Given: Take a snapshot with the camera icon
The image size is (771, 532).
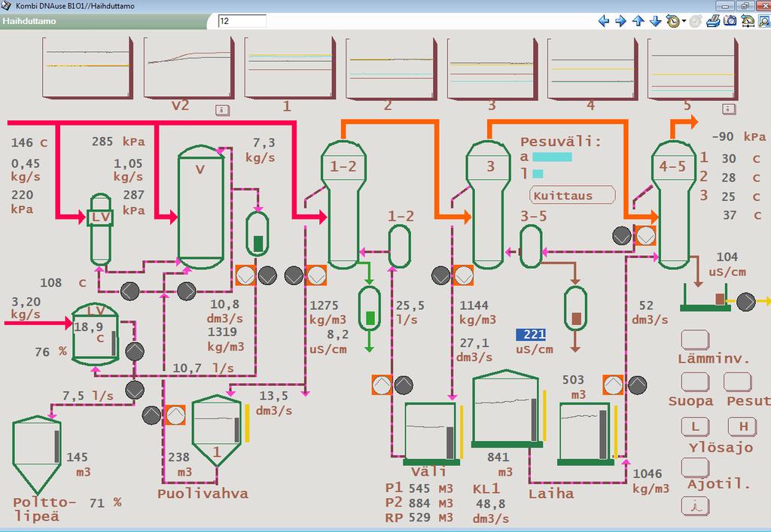Looking at the screenshot, I should pos(730,20).
